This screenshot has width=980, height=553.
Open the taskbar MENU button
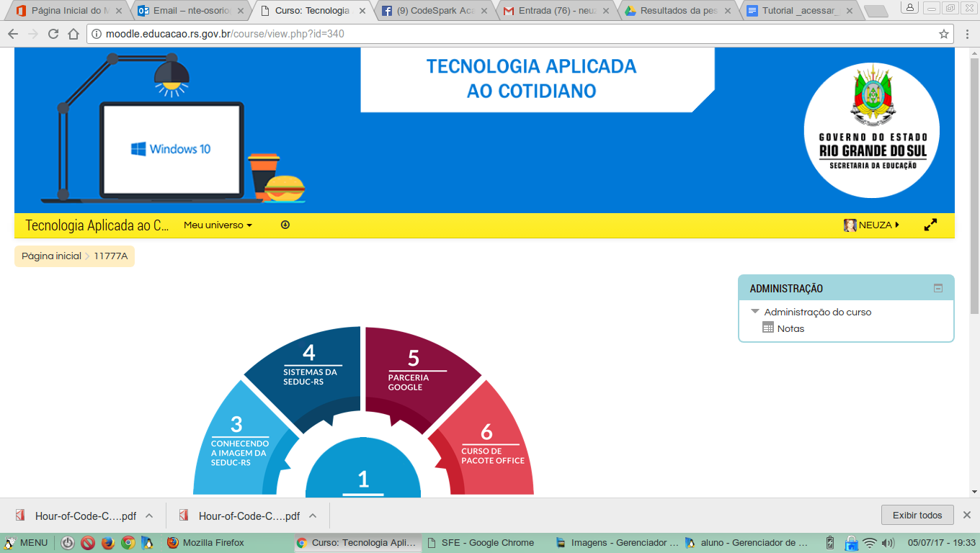point(26,543)
